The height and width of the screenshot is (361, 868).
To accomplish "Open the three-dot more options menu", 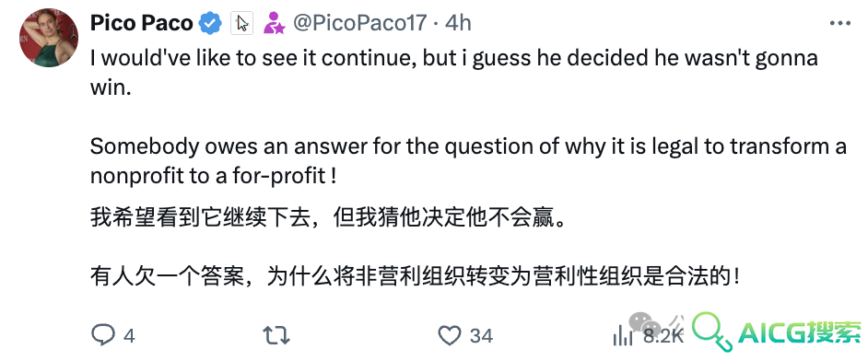I will (x=840, y=23).
